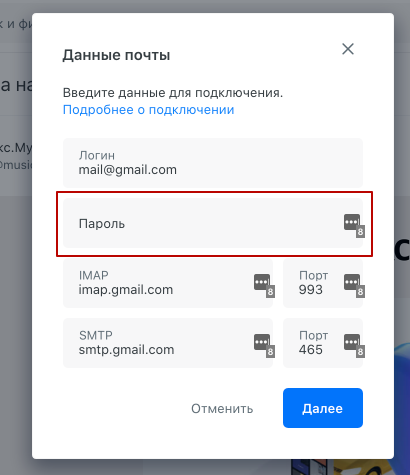Open password manager icon in Пароль field
Screen dimensions: 410x475
[x=354, y=226]
